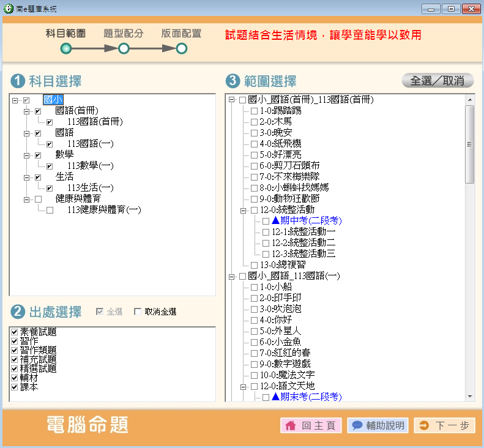Viewport: 484px width, 448px height.
Task: Click the 全選／取消 button
Action: click(437, 81)
